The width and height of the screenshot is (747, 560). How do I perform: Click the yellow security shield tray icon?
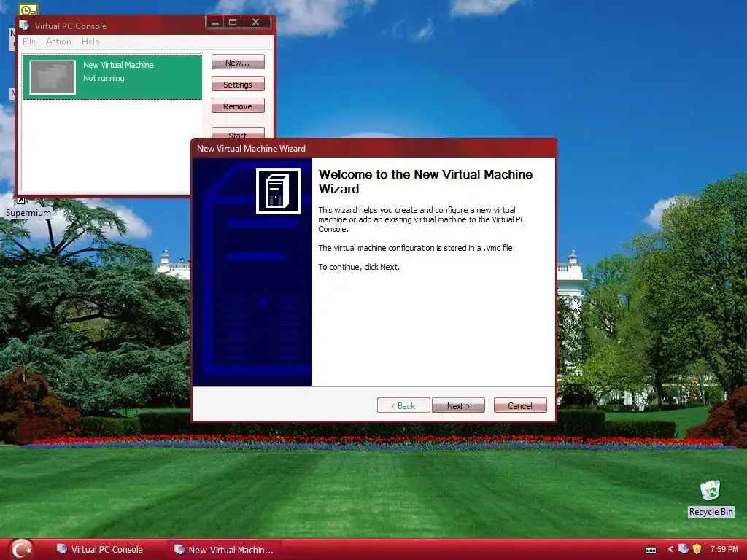[697, 549]
